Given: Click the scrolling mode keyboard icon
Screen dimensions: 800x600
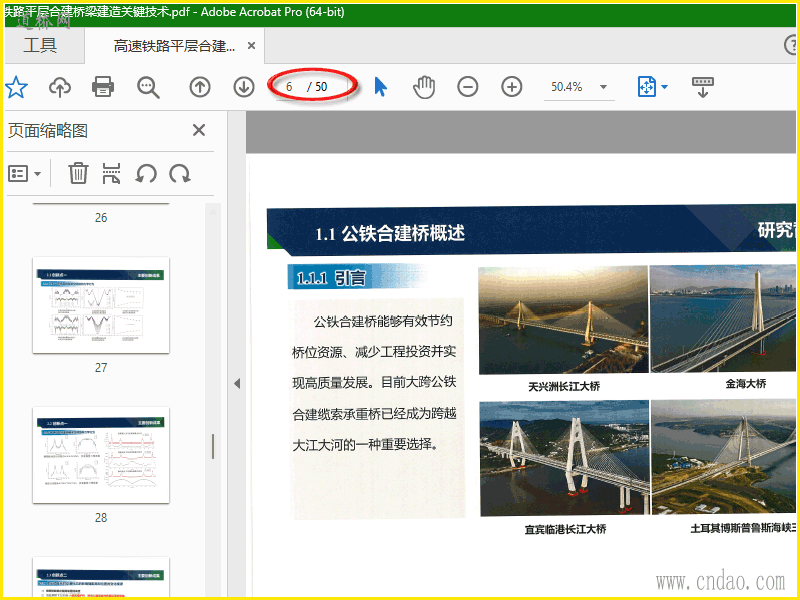Looking at the screenshot, I should click(x=703, y=87).
